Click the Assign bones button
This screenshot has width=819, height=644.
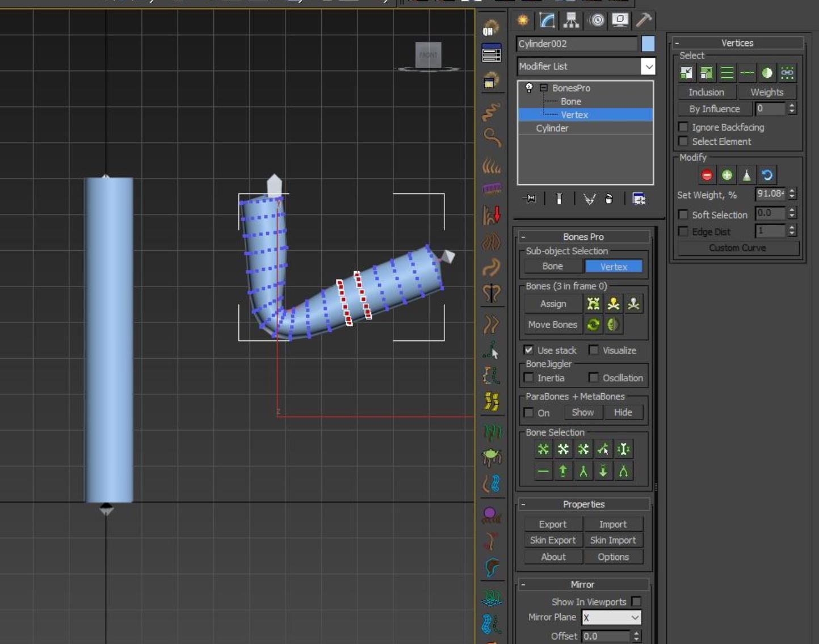pos(553,304)
